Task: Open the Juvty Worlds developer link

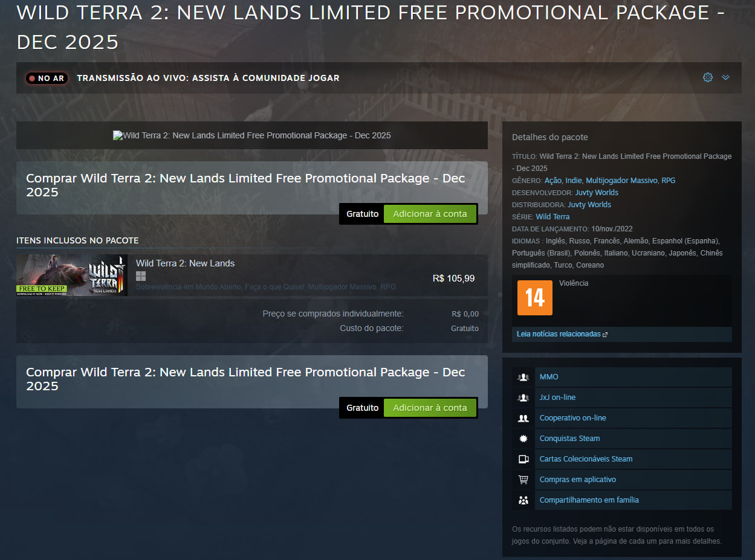Action: point(597,193)
